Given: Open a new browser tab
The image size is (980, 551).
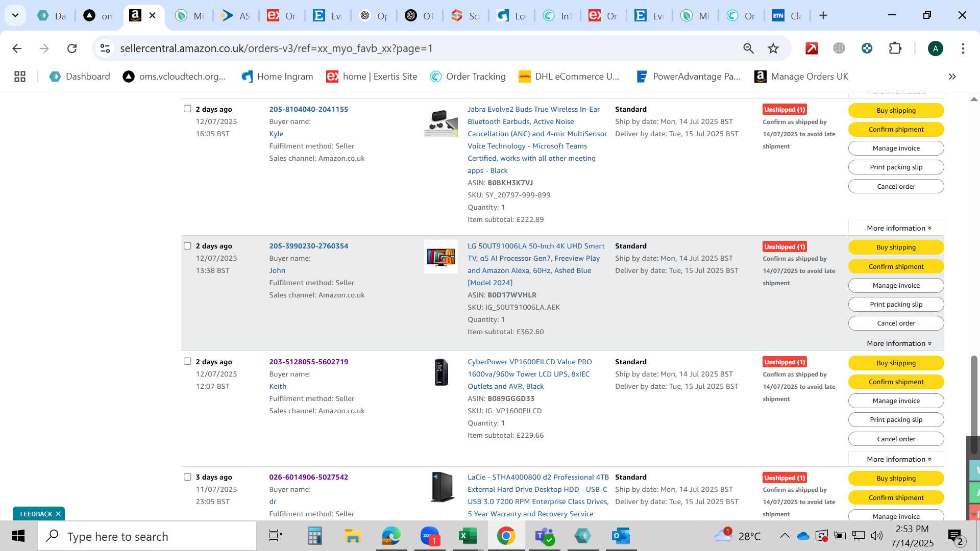Looking at the screenshot, I should pyautogui.click(x=823, y=16).
